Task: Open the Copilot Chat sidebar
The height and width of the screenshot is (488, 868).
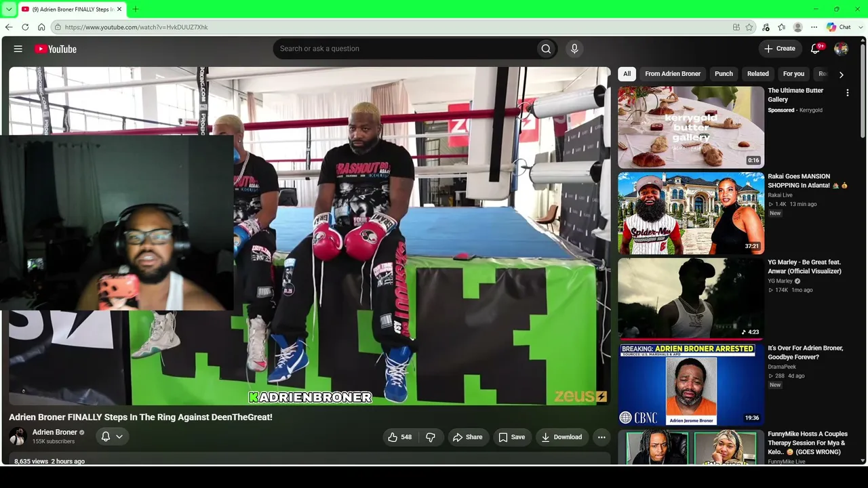Action: [x=839, y=27]
